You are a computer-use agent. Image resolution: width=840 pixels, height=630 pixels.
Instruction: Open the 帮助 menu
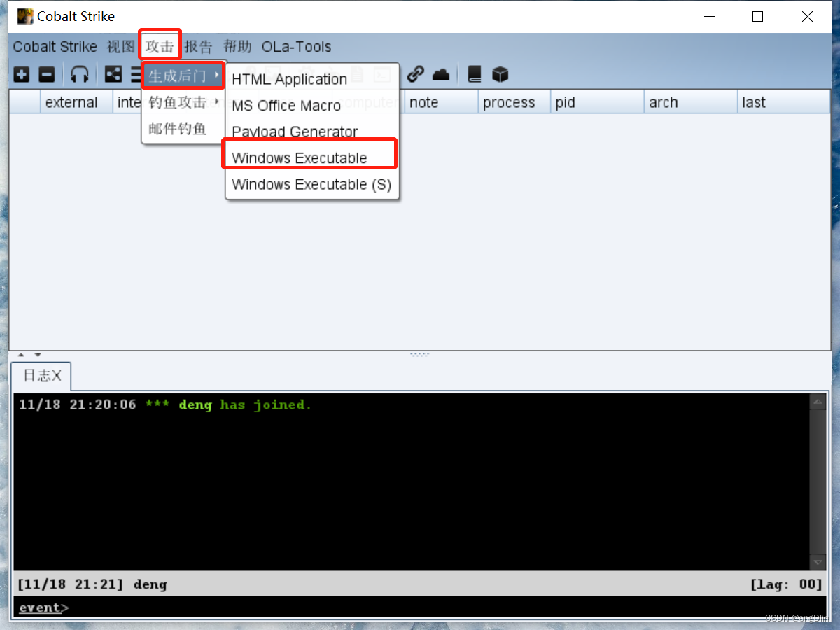click(237, 47)
